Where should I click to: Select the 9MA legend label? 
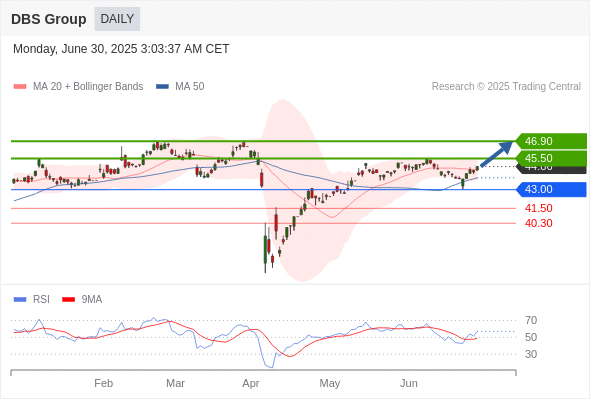point(92,300)
